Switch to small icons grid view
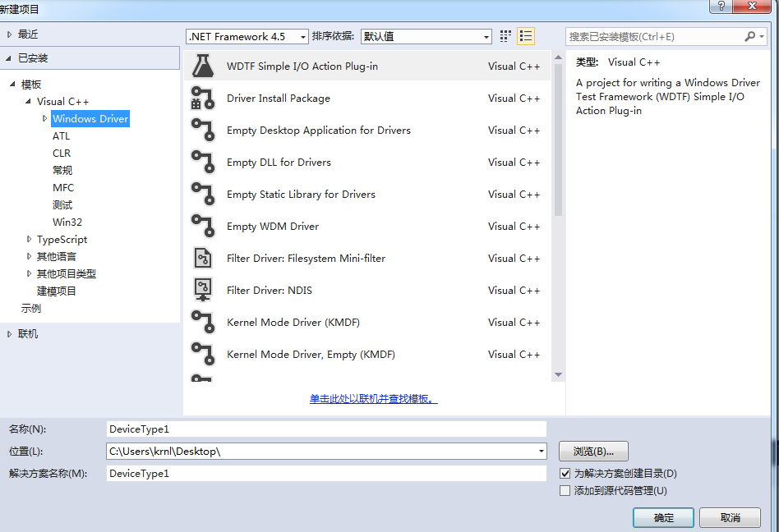This screenshot has height=532, width=779. coord(505,36)
